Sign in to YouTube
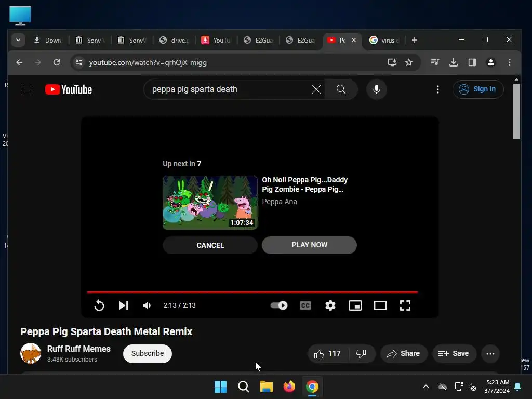This screenshot has width=532, height=399. pyautogui.click(x=478, y=89)
